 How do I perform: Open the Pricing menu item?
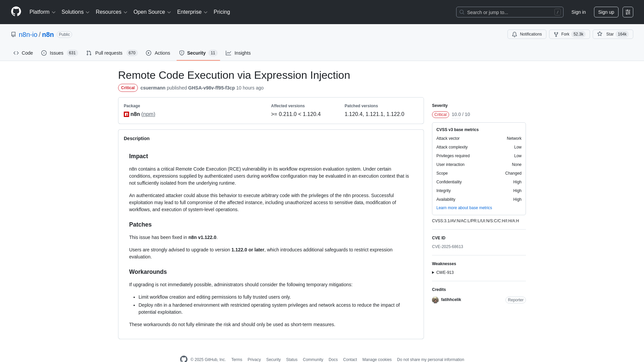222,12
